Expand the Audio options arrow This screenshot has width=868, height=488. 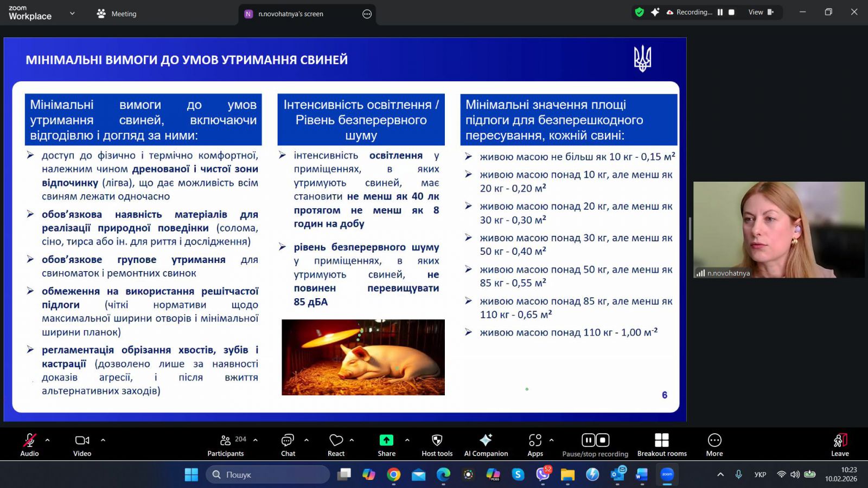48,440
